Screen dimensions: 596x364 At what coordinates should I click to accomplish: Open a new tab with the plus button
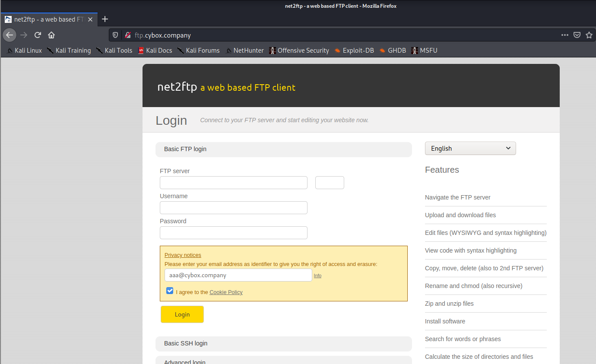point(105,19)
